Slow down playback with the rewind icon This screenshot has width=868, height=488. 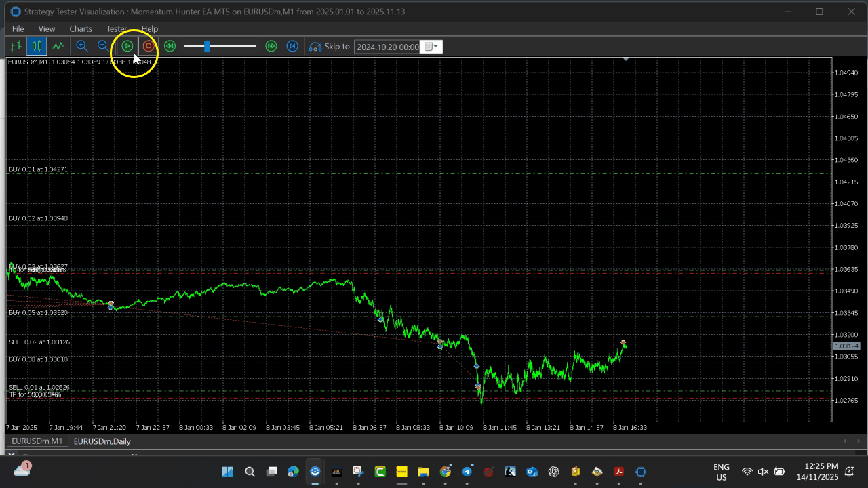click(x=170, y=46)
